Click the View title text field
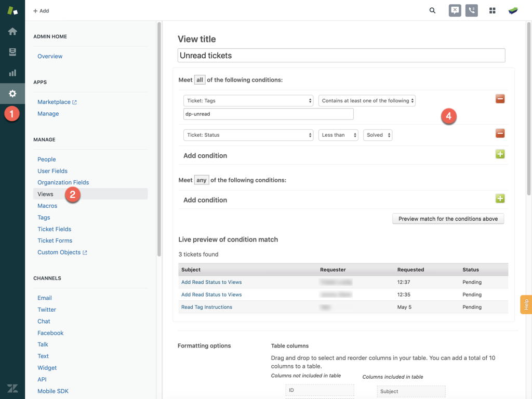The image size is (532, 399). [x=341, y=56]
